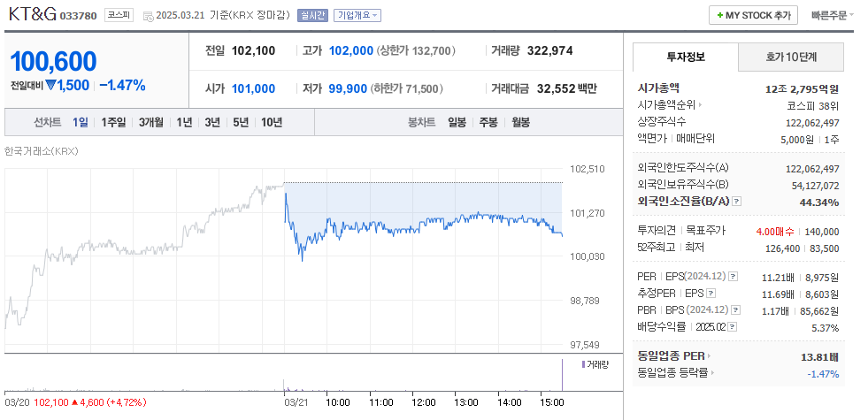The height and width of the screenshot is (420, 868).
Task: Open help icon beside PBR BPS(2024.12)
Action: [736, 310]
